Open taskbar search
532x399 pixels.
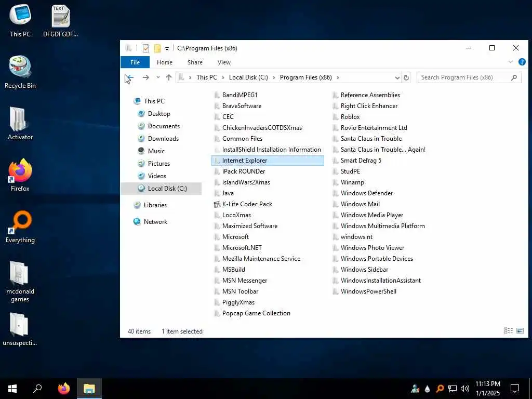pos(37,389)
